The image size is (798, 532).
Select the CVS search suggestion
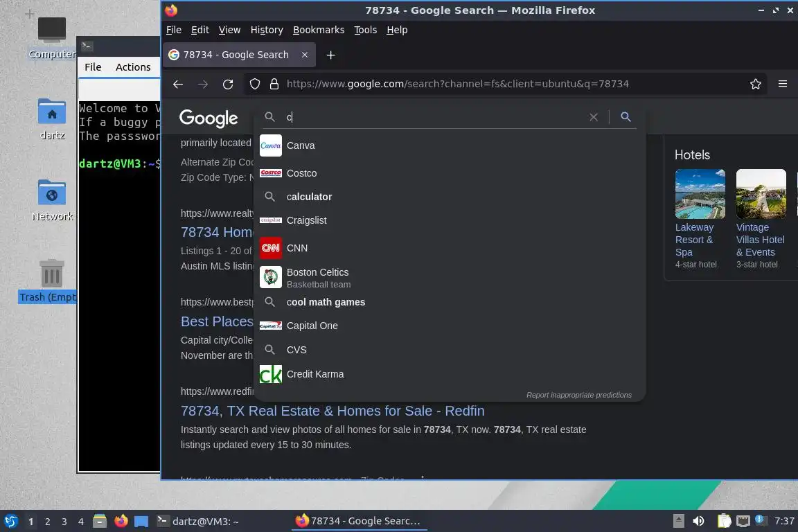(x=450, y=350)
